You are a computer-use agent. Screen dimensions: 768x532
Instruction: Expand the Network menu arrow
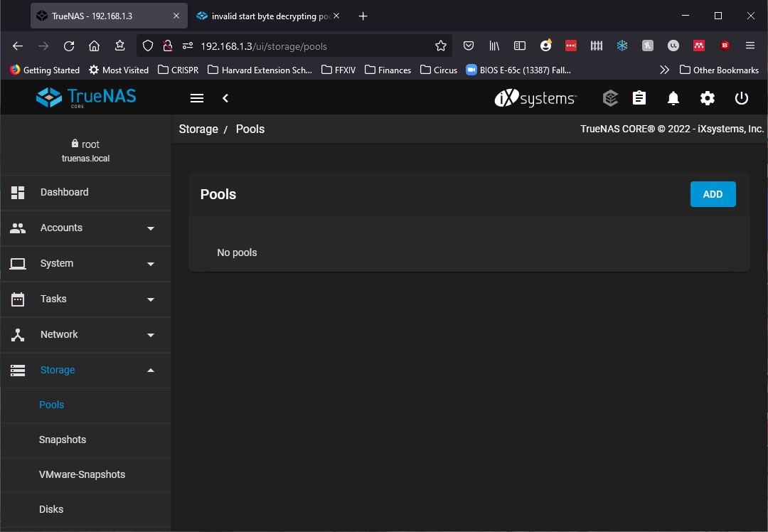click(151, 335)
